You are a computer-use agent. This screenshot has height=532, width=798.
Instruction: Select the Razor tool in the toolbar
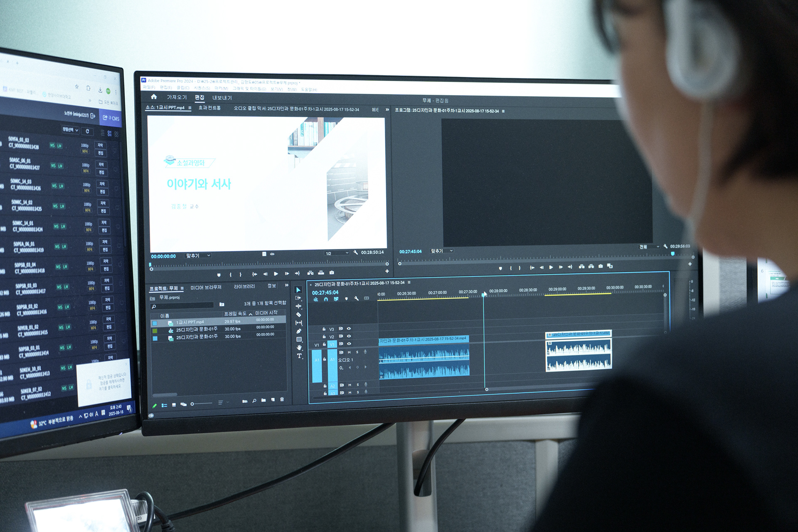tap(298, 315)
